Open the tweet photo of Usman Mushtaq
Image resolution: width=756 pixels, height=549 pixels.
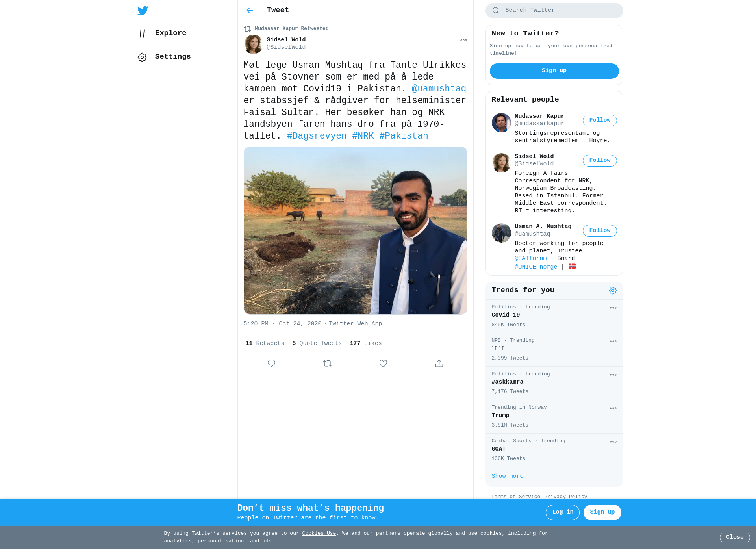click(356, 230)
